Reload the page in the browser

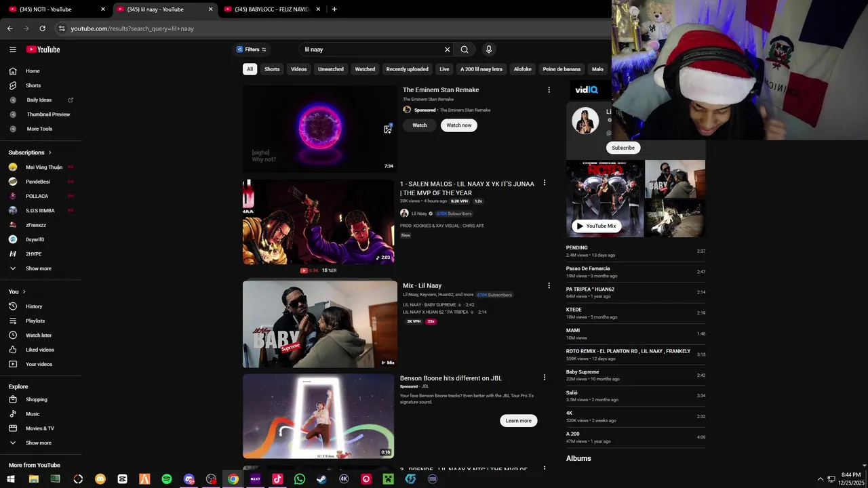(42, 28)
